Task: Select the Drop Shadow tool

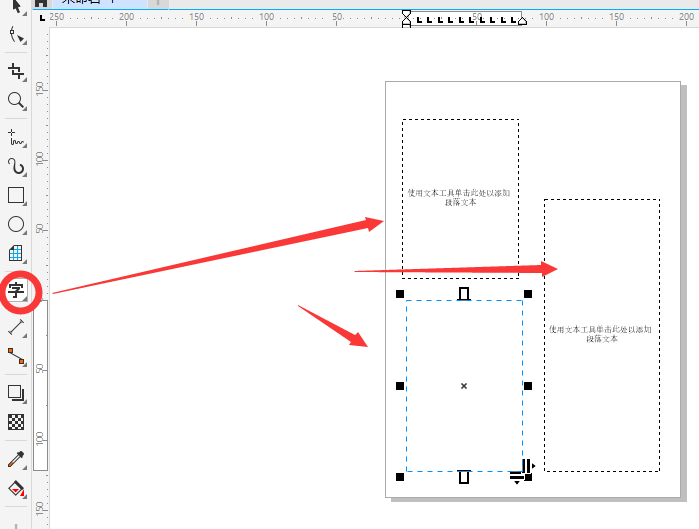Action: pos(16,393)
